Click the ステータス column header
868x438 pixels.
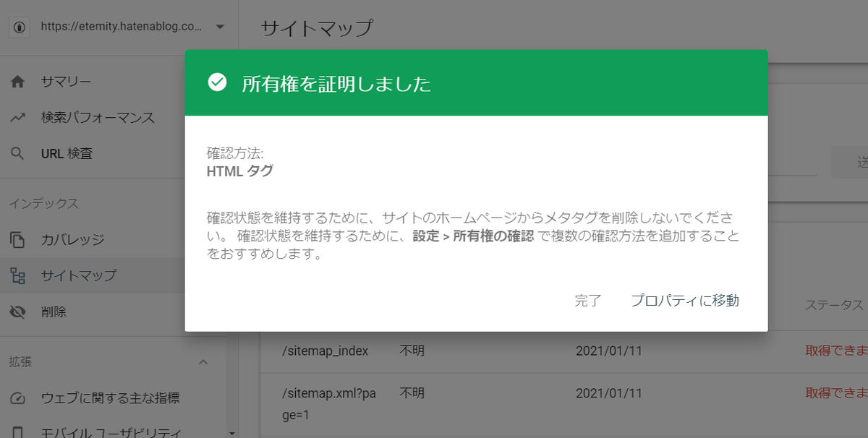(x=835, y=305)
